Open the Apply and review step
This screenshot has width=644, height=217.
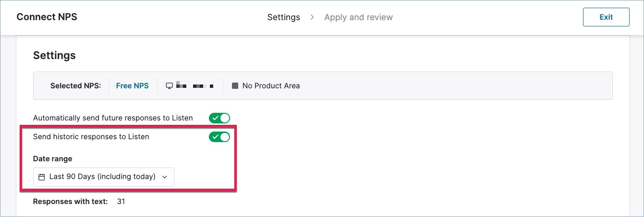tap(358, 17)
